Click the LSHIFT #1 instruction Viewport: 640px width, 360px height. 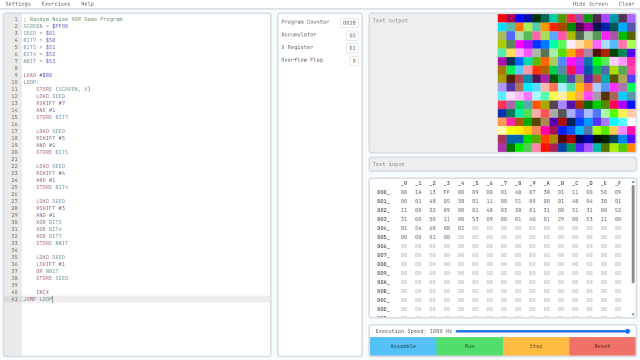(51, 264)
